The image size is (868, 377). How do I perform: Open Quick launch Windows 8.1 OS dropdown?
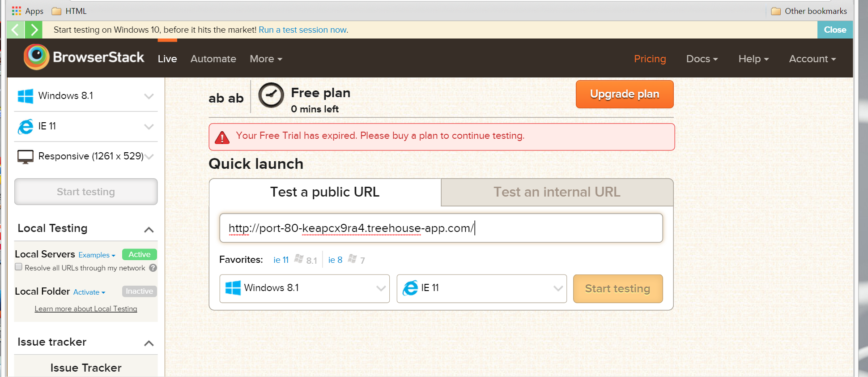pyautogui.click(x=305, y=288)
